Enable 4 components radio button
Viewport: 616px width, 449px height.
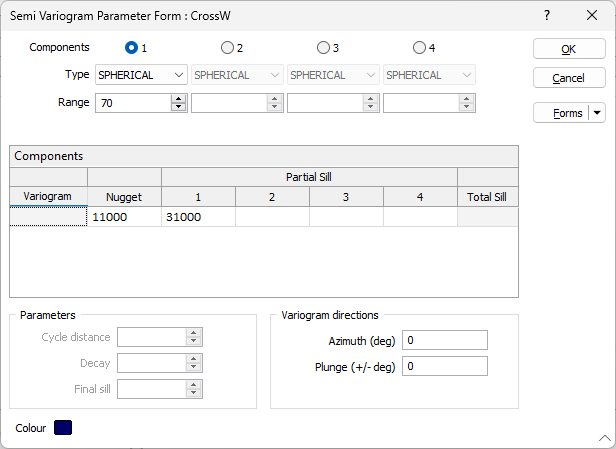(419, 48)
